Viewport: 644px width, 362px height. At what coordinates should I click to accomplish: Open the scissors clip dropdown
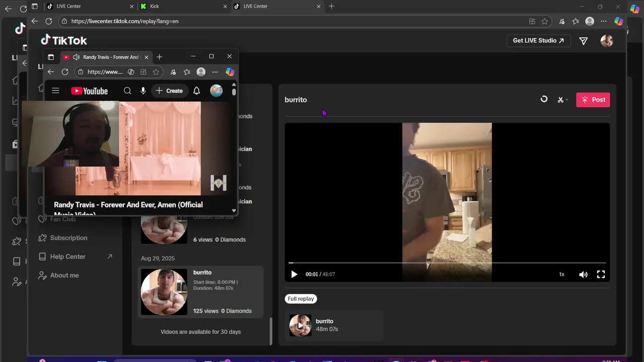click(x=562, y=100)
